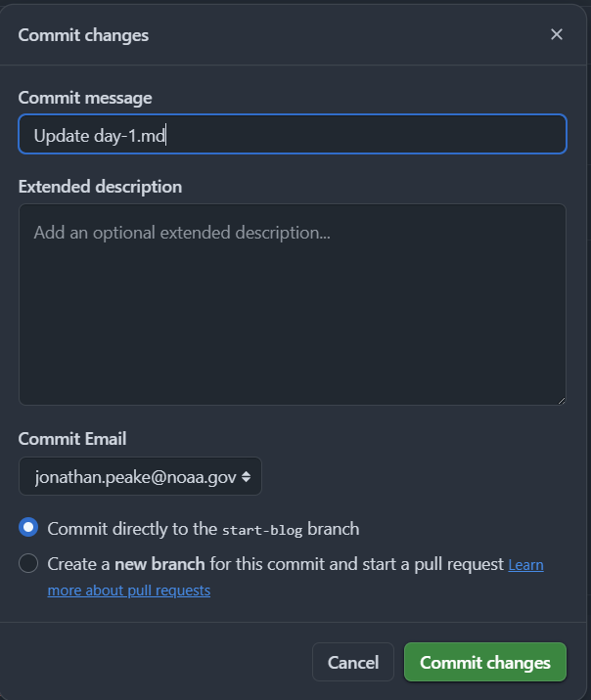The height and width of the screenshot is (700, 591).
Task: Click the up-down arrows icon in email selector
Action: pos(247,477)
